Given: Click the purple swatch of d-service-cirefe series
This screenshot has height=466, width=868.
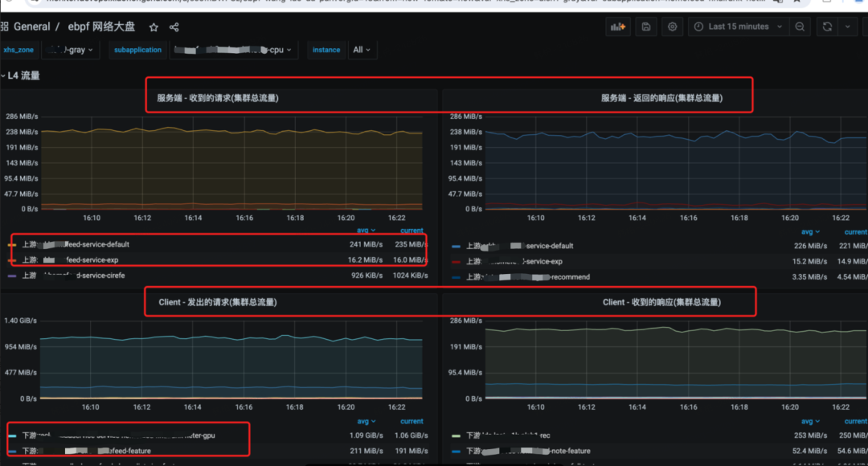Looking at the screenshot, I should pyautogui.click(x=12, y=276).
